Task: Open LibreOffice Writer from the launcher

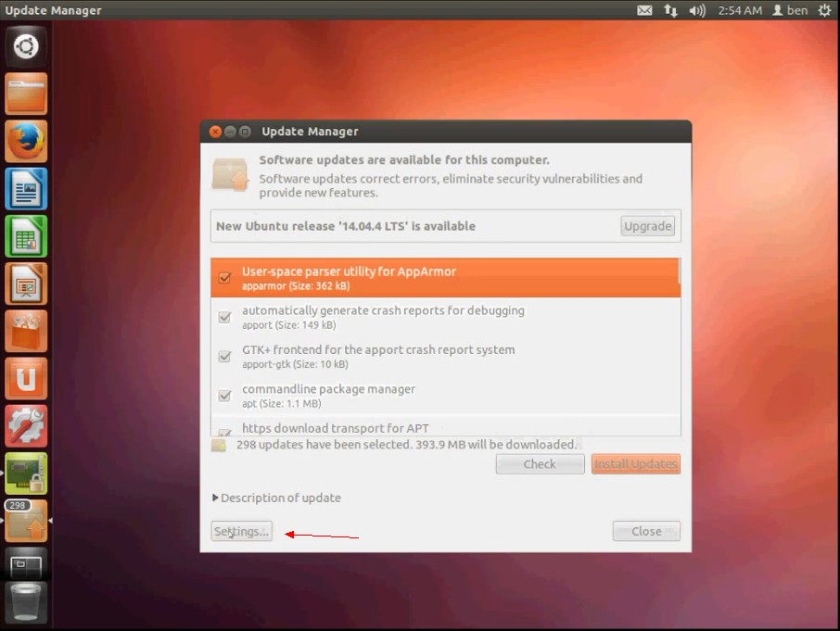Action: [x=26, y=189]
